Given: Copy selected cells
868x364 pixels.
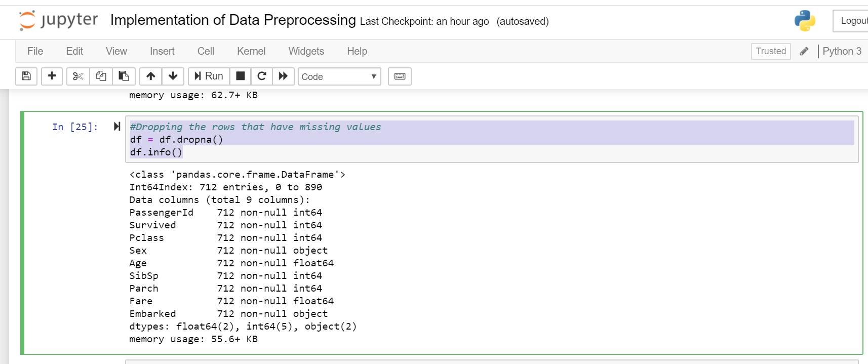Looking at the screenshot, I should [x=101, y=76].
